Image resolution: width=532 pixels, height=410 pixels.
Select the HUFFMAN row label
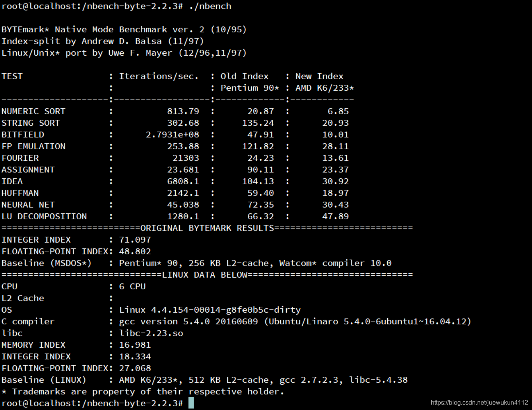tap(20, 193)
